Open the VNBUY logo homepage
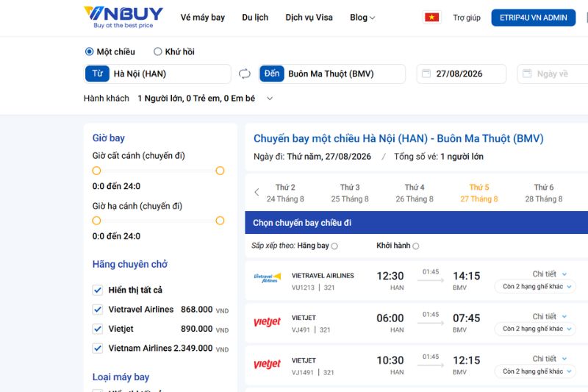 (123, 17)
